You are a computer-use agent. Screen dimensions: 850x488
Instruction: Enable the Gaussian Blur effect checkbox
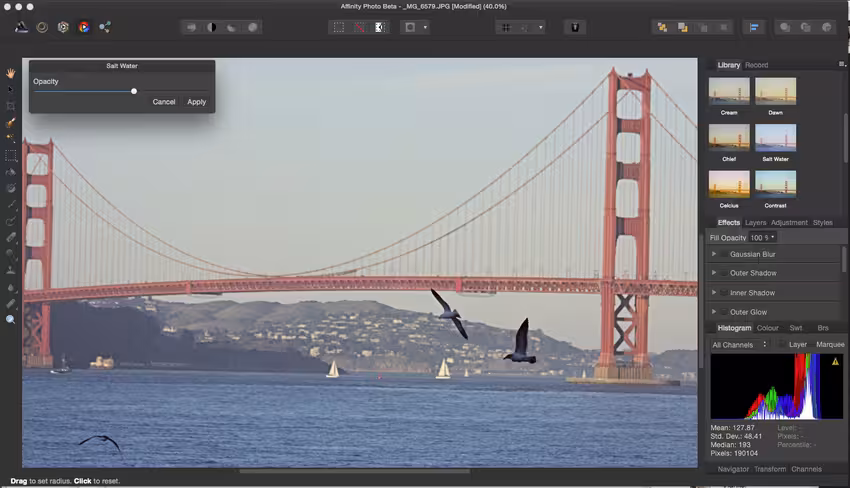pos(724,254)
